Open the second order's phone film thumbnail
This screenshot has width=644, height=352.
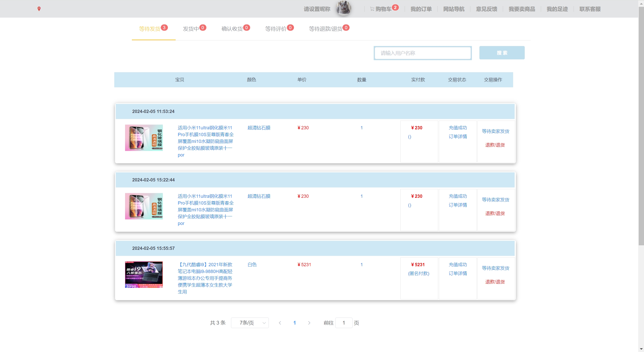(x=144, y=206)
